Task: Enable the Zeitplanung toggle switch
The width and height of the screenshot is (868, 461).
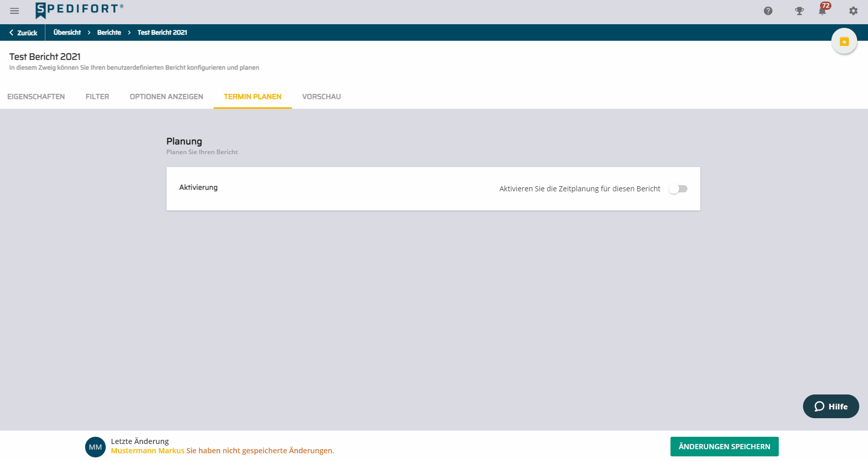Action: 678,189
